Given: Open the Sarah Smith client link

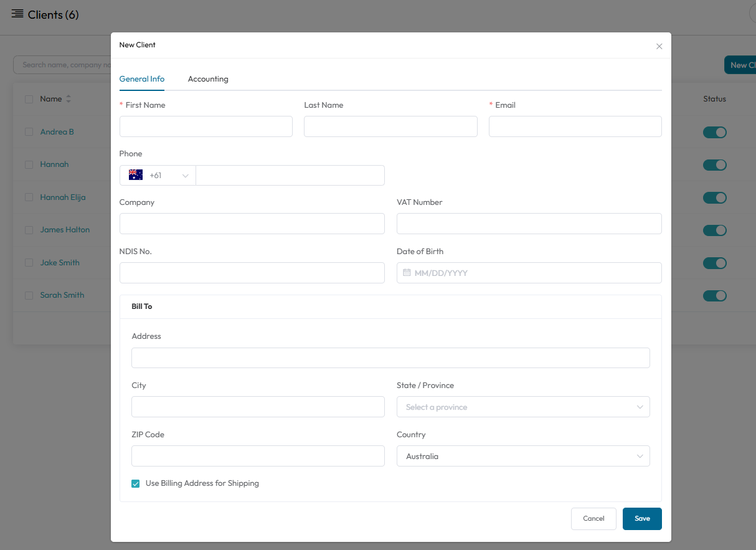Looking at the screenshot, I should pos(62,295).
